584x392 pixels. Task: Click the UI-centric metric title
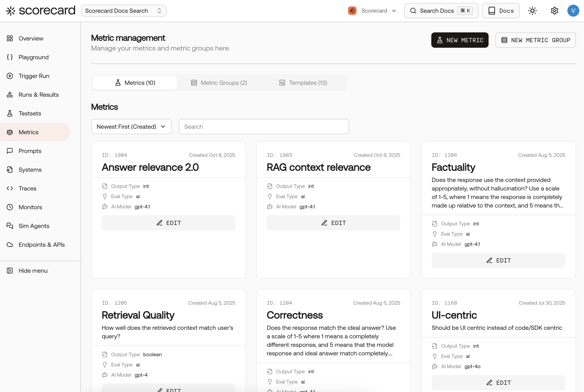tap(454, 315)
